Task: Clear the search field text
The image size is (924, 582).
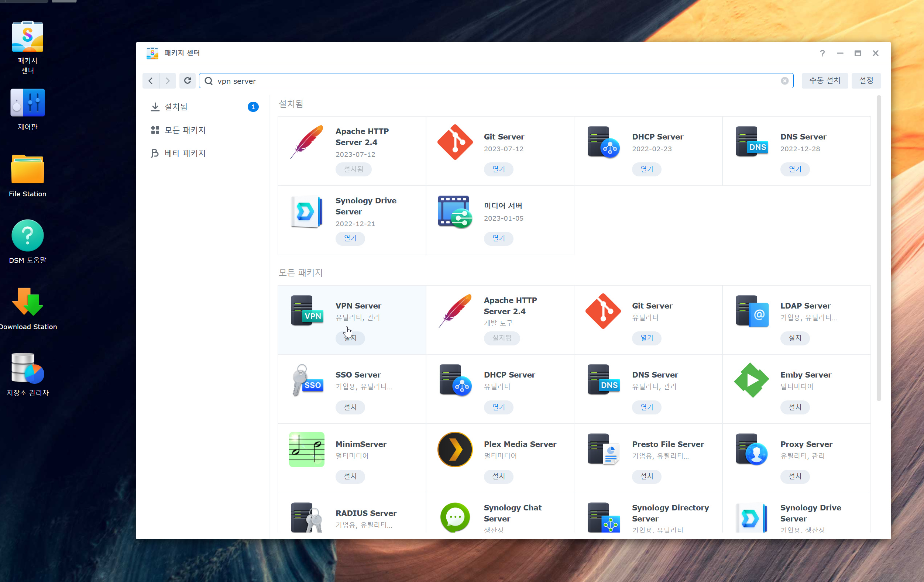Action: coord(784,80)
